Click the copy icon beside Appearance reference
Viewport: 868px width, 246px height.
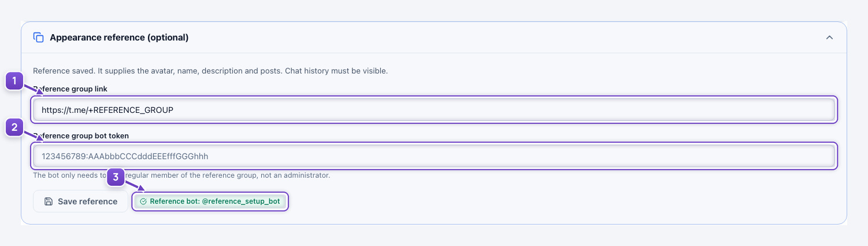pyautogui.click(x=39, y=38)
